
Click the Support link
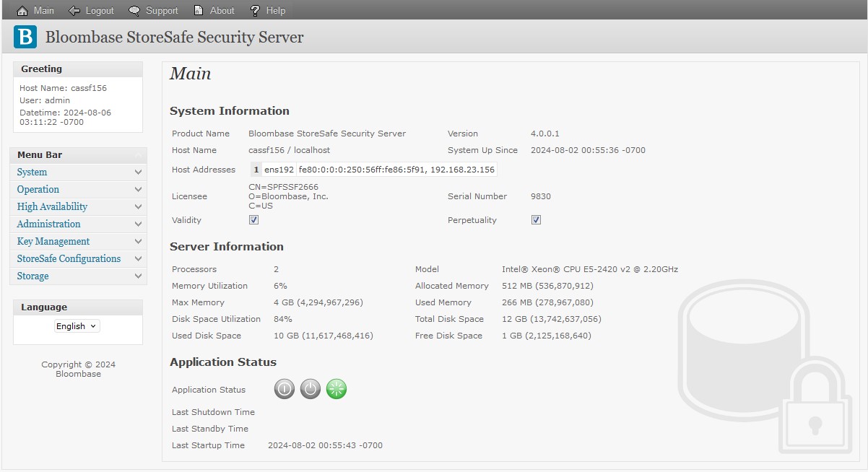pos(162,11)
